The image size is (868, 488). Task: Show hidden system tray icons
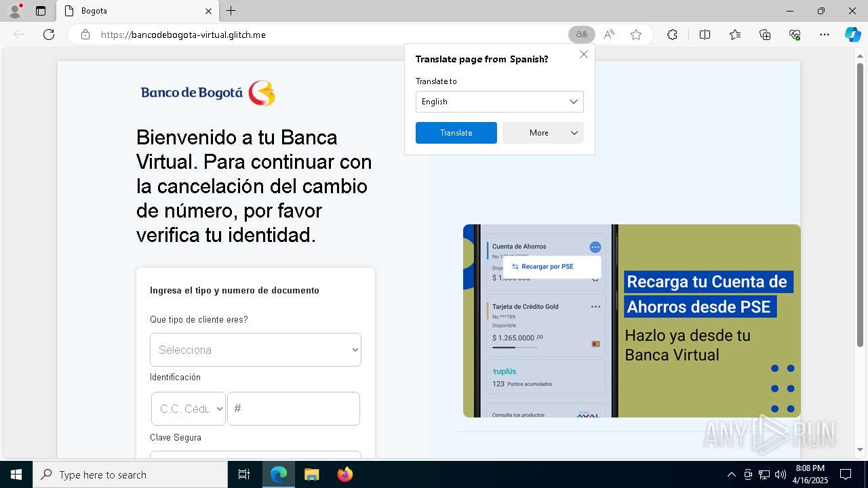coord(731,474)
